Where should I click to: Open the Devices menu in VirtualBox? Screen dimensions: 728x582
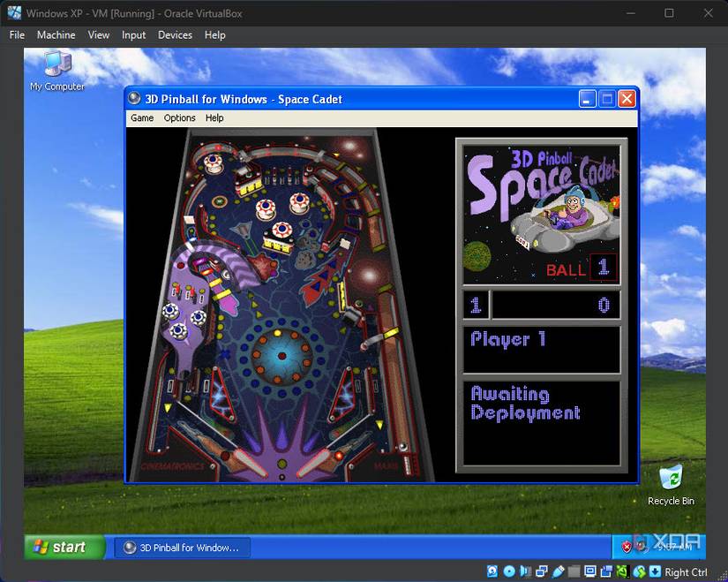coord(175,35)
